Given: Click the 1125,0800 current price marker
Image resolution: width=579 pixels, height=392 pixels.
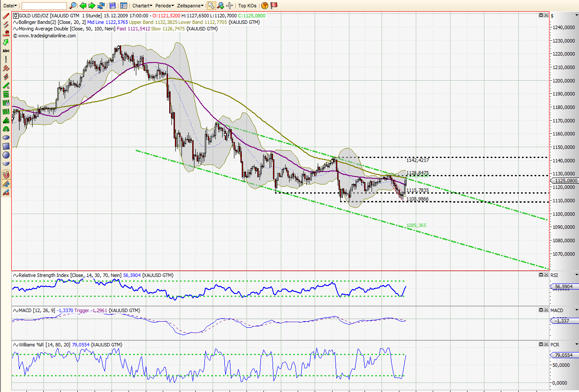Looking at the screenshot, I should coord(565,181).
